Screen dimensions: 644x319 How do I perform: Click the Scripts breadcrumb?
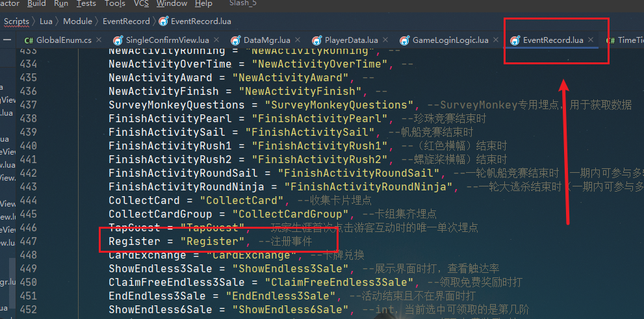pyautogui.click(x=16, y=21)
